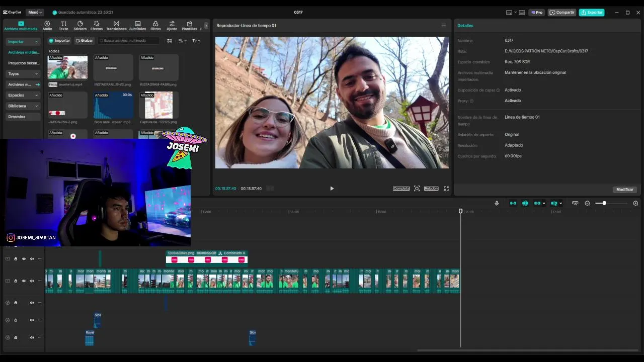This screenshot has height=362, width=644.
Task: Zoom out the timeline
Action: pyautogui.click(x=587, y=203)
